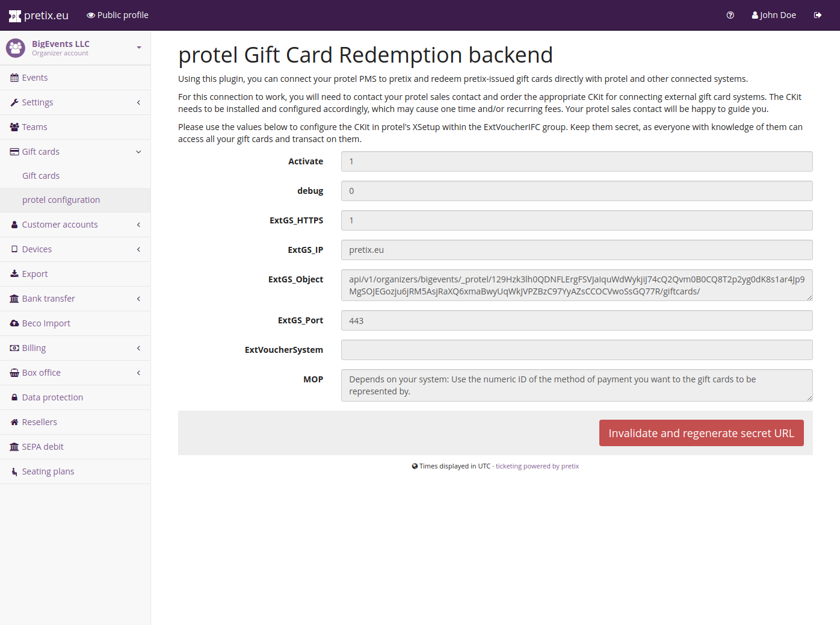Click the Events calendar icon
This screenshot has height=625, width=840.
(14, 78)
